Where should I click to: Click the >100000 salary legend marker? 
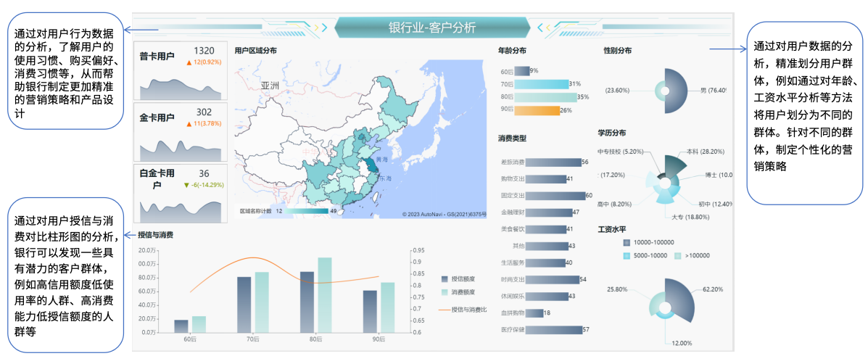pos(677,255)
